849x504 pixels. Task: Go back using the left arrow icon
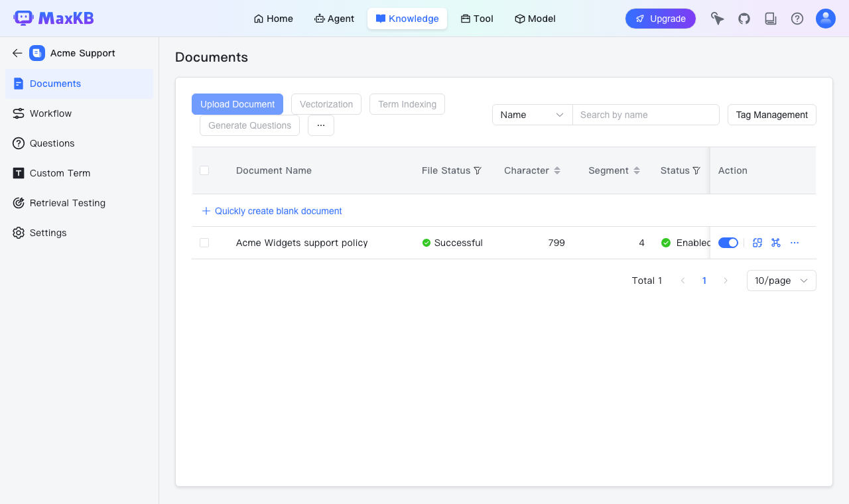17,53
